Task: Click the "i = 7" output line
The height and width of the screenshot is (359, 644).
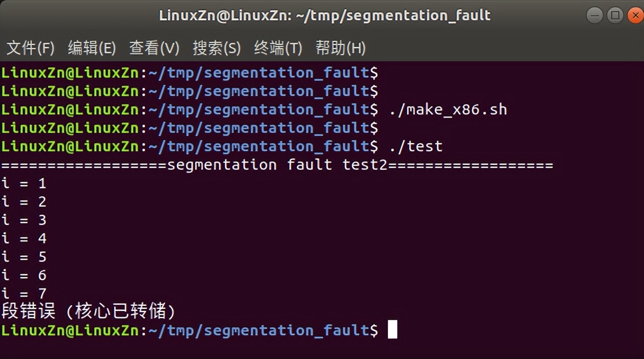Action: tap(24, 294)
